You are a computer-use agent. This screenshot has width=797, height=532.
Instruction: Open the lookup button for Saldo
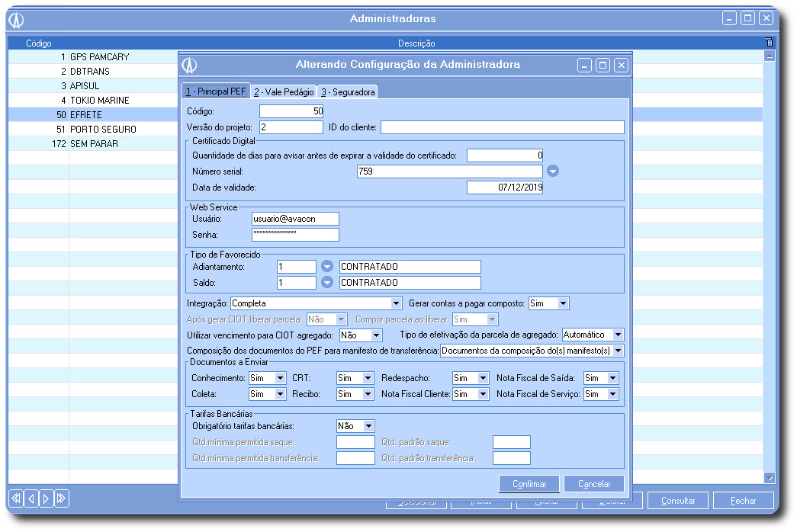(327, 283)
